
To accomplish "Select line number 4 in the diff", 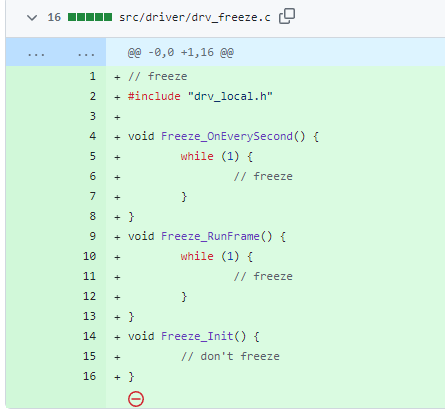I will pos(92,136).
